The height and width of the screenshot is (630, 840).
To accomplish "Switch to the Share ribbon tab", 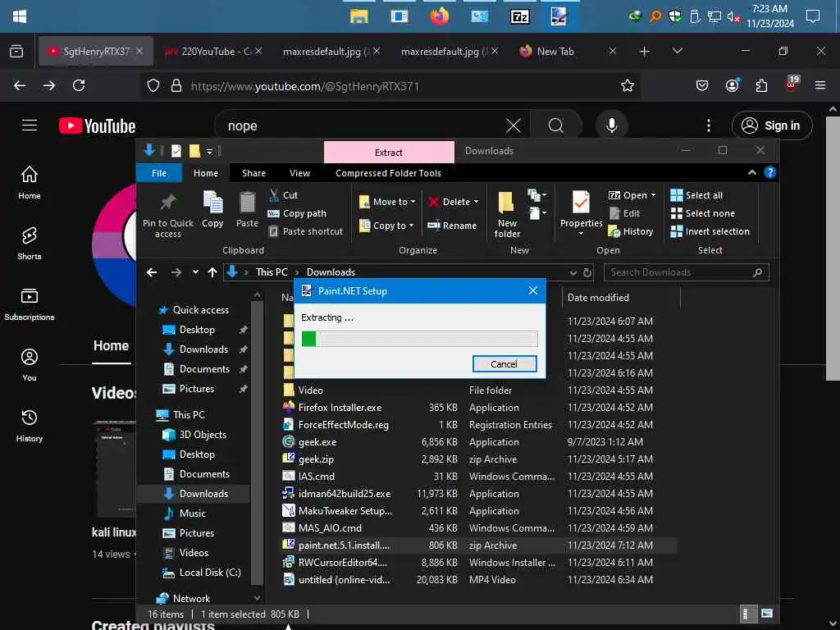I will pos(253,173).
